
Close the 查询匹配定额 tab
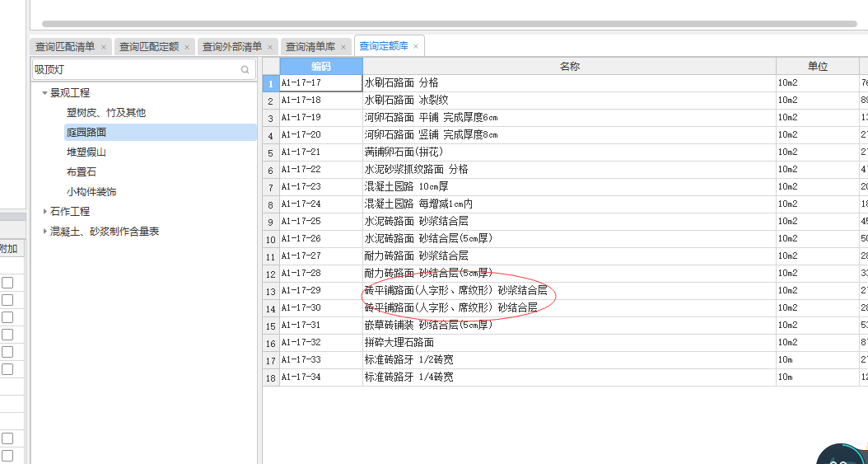(187, 47)
